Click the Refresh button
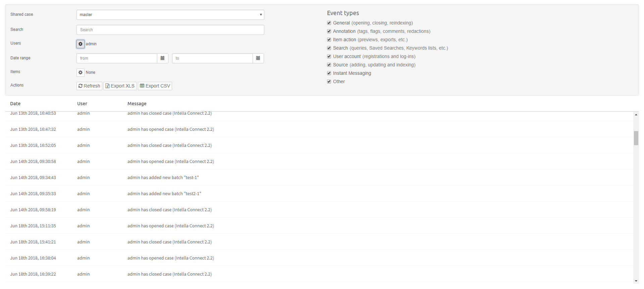This screenshot has height=289, width=644. (89, 86)
